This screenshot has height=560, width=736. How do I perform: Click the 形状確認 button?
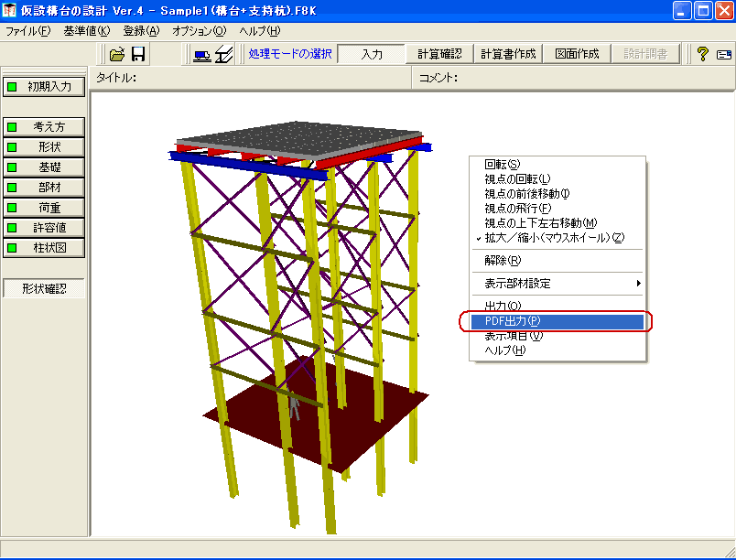coord(44,288)
